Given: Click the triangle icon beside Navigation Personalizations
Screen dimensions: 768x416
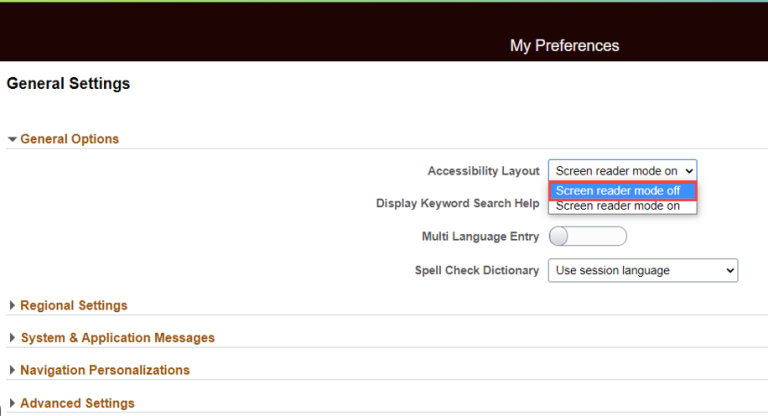Looking at the screenshot, I should tap(12, 370).
